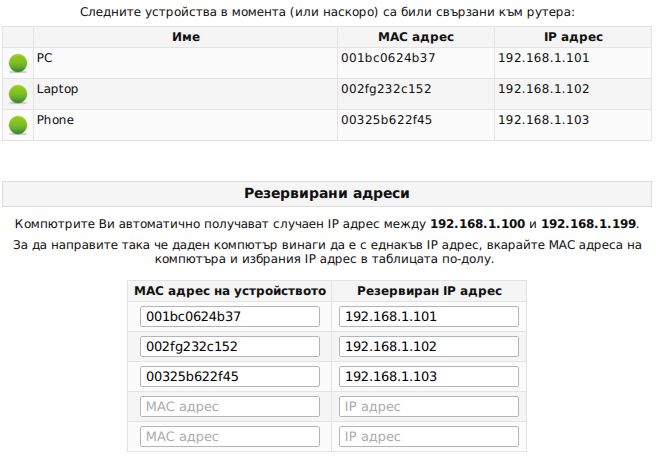Click bold range start 192.168.1.100
The height and width of the screenshot is (466, 656).
(477, 224)
